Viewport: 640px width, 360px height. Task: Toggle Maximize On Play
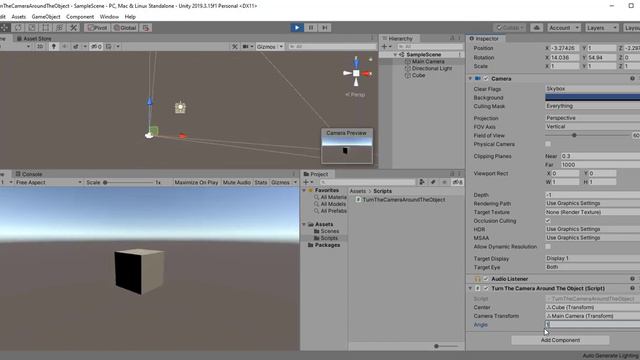tap(196, 182)
